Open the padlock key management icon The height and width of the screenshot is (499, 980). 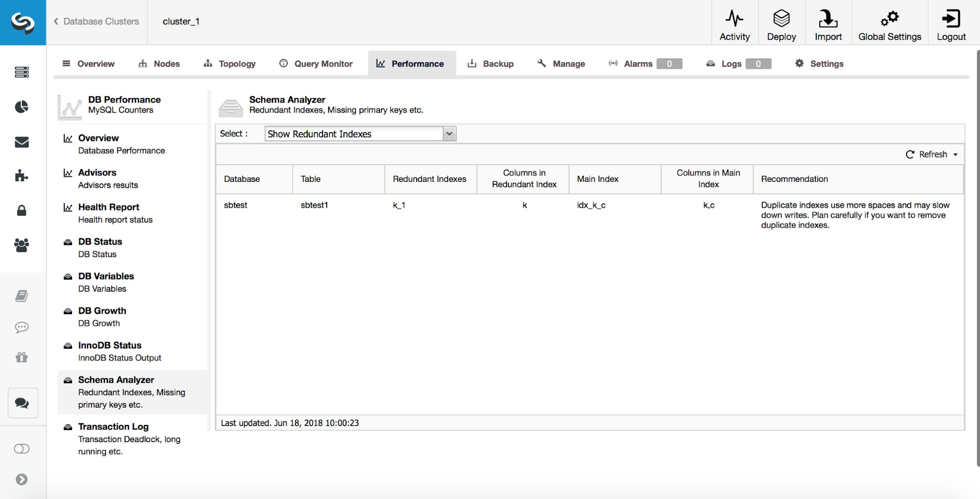point(22,210)
